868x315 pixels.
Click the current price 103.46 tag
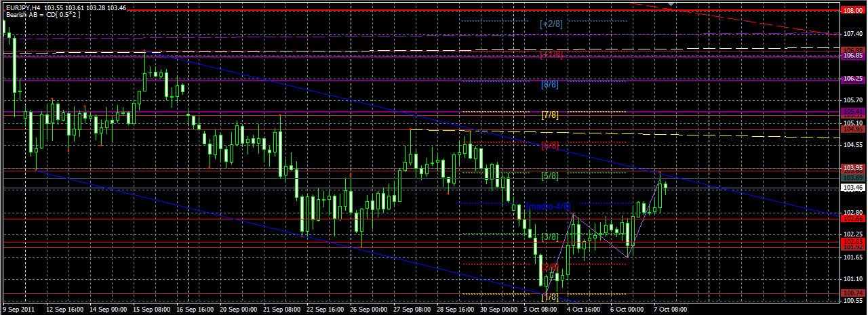[x=853, y=187]
